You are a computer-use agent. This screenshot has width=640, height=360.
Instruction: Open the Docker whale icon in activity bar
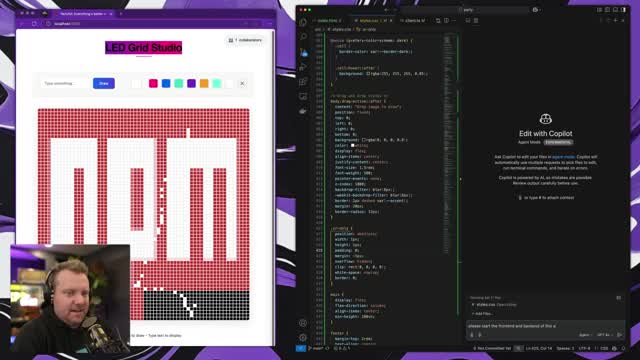(303, 111)
